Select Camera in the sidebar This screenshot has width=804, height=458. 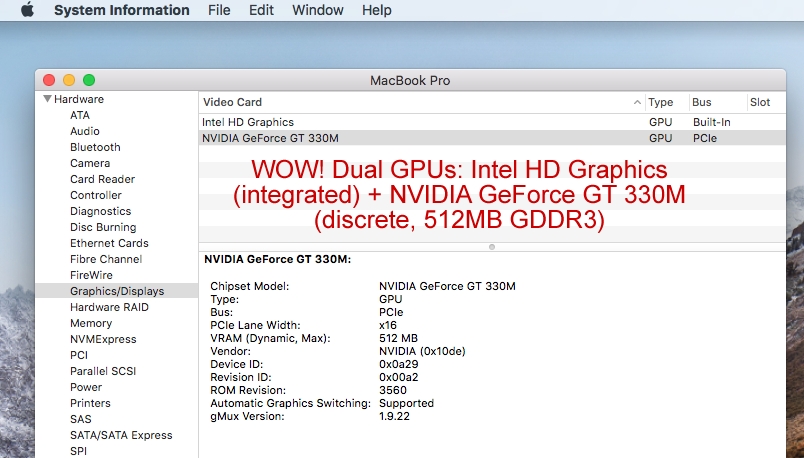point(90,163)
